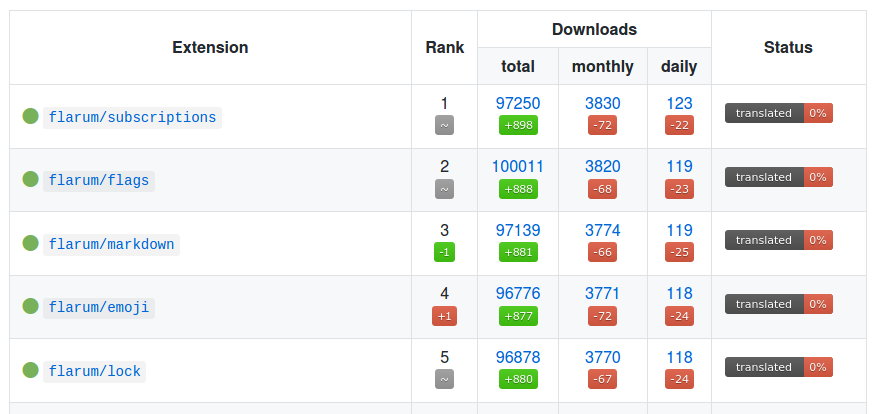Image resolution: width=872 pixels, height=414 pixels.
Task: Click the red +1 rank badge for emoji
Action: [x=444, y=316]
